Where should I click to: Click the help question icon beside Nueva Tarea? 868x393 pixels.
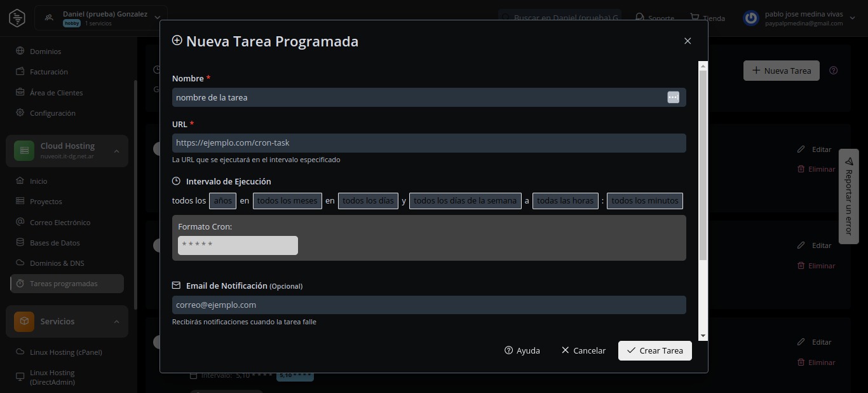tap(834, 71)
